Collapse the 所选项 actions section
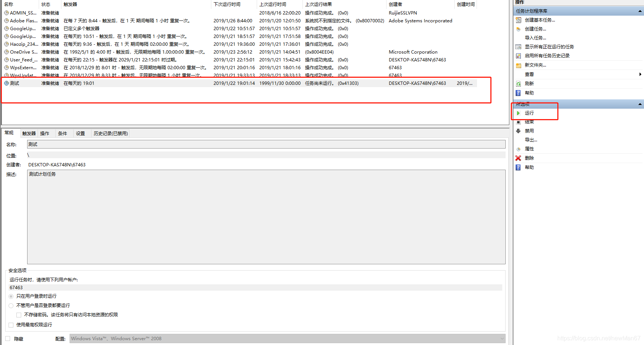 [x=640, y=104]
